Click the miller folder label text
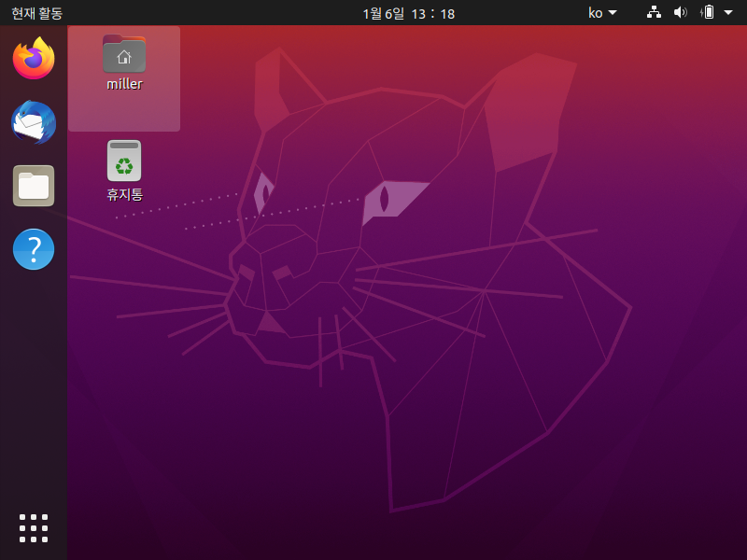The image size is (747, 560). 124,84
